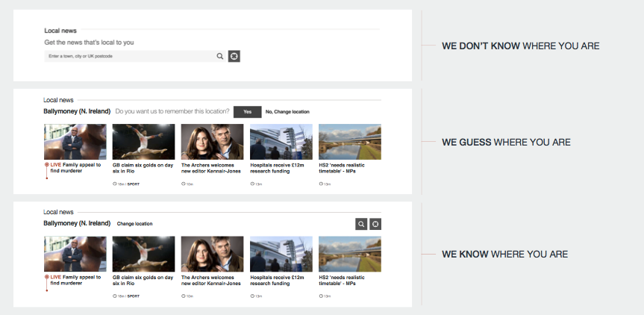Click 'Do you want us to remember this location?'
This screenshot has width=644, height=315.
pyautogui.click(x=172, y=111)
